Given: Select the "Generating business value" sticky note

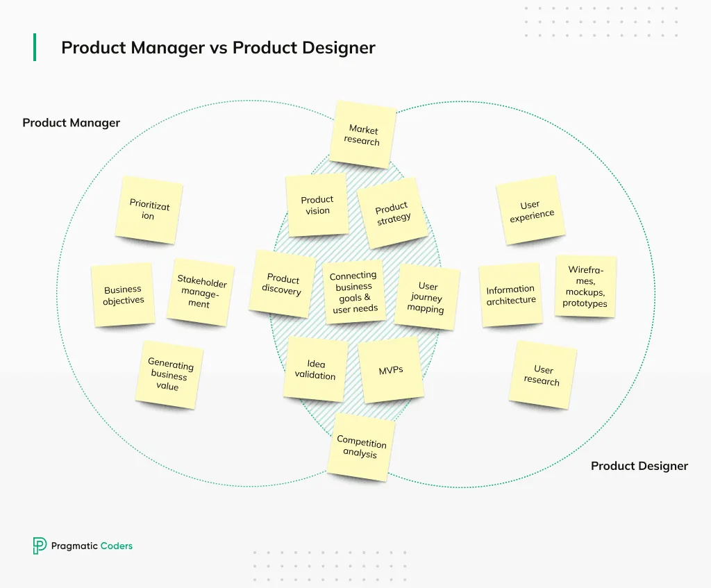Looking at the screenshot, I should click(x=169, y=375).
